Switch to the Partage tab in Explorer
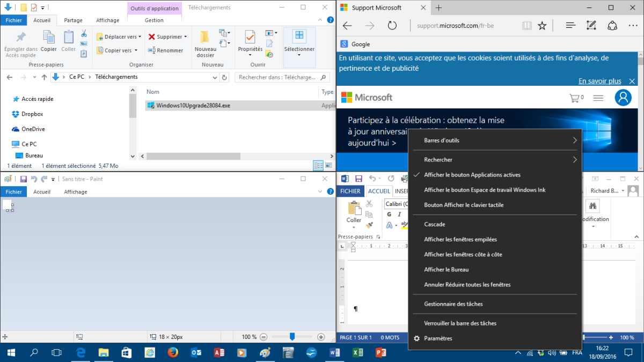Screen dimensions: 644x362 (x=73, y=20)
